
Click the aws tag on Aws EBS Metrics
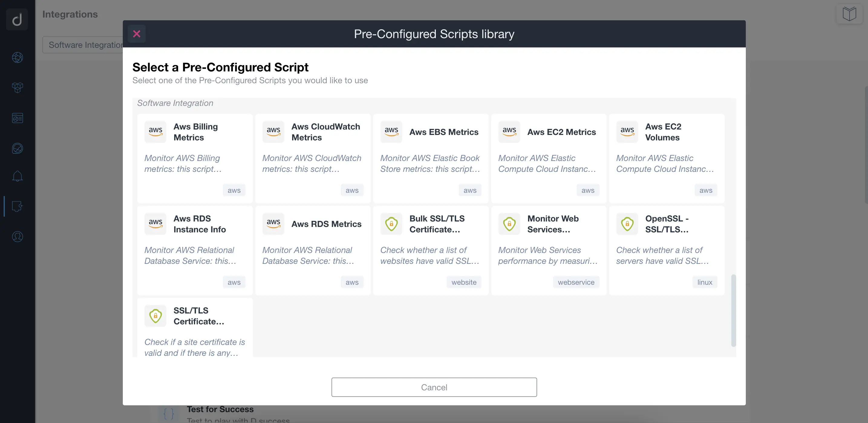pyautogui.click(x=470, y=190)
